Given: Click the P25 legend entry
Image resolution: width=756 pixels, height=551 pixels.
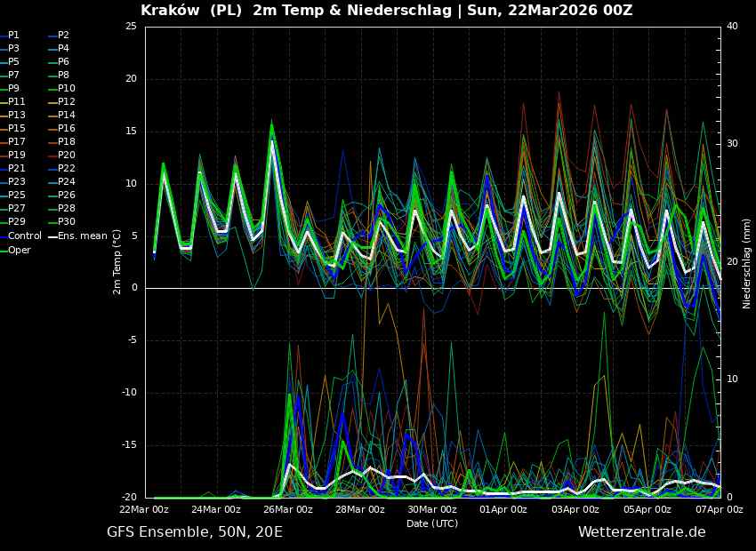Looking at the screenshot, I should point(12,195).
